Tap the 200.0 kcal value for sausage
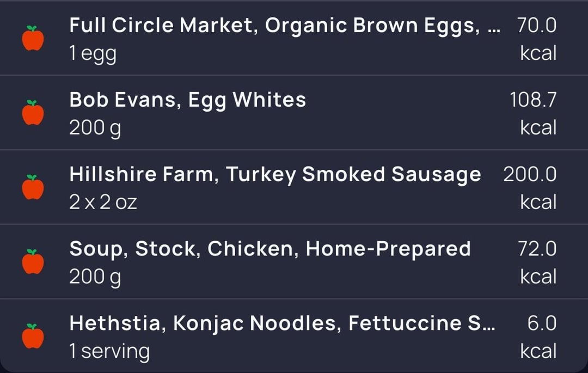 click(x=530, y=188)
